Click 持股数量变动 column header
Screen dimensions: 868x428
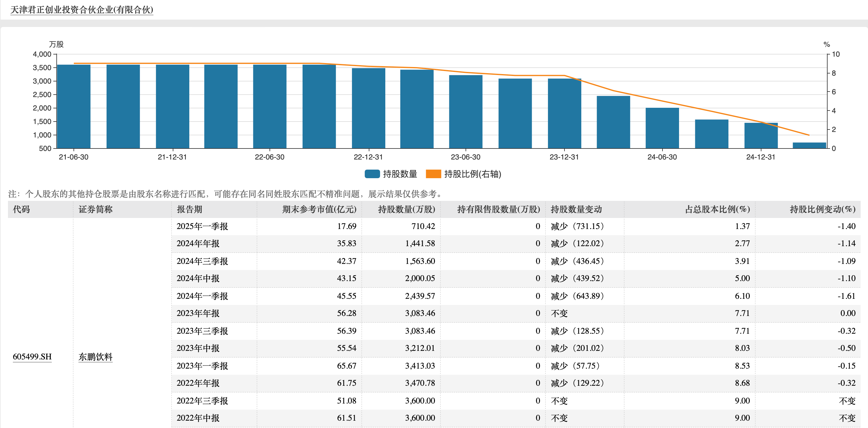(x=576, y=209)
